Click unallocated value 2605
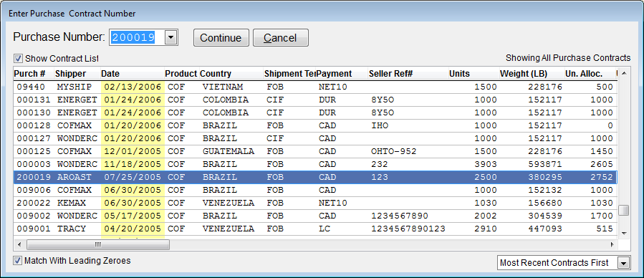This screenshot has width=644, height=278. click(602, 164)
